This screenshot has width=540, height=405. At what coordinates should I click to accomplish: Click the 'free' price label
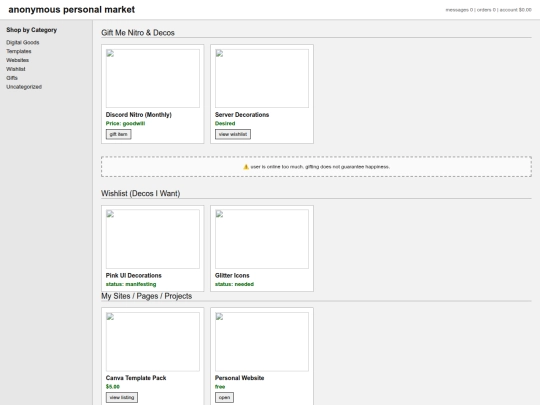(220, 387)
